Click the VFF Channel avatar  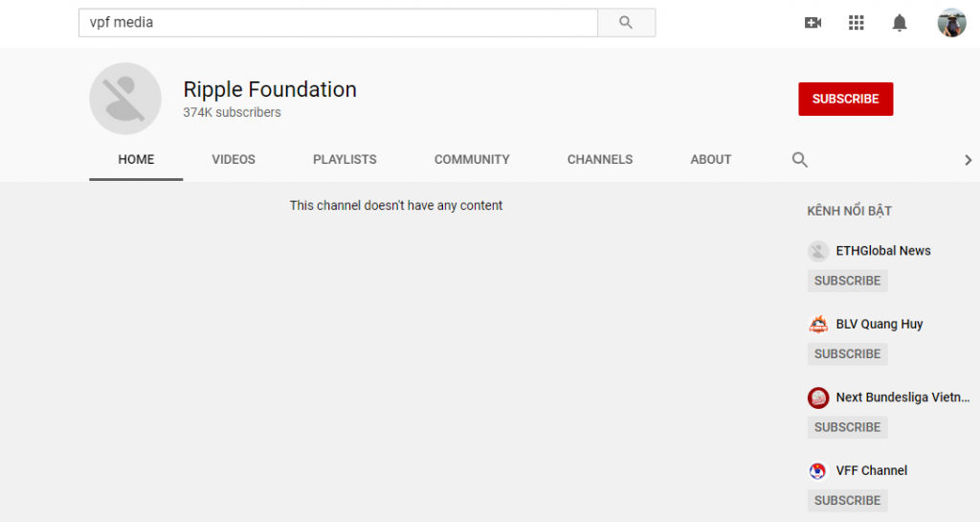[818, 470]
